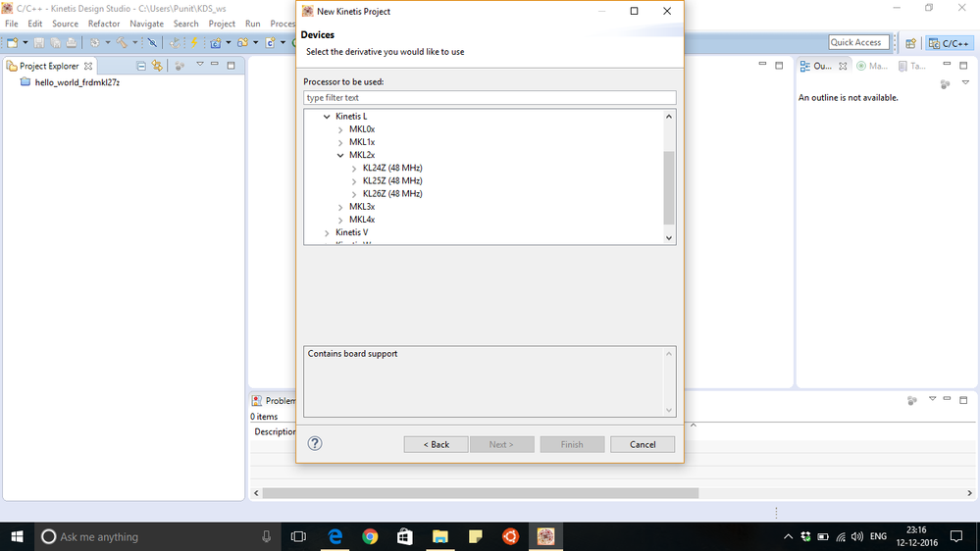Expand the MKL3x tree node
980x551 pixels.
(x=340, y=207)
